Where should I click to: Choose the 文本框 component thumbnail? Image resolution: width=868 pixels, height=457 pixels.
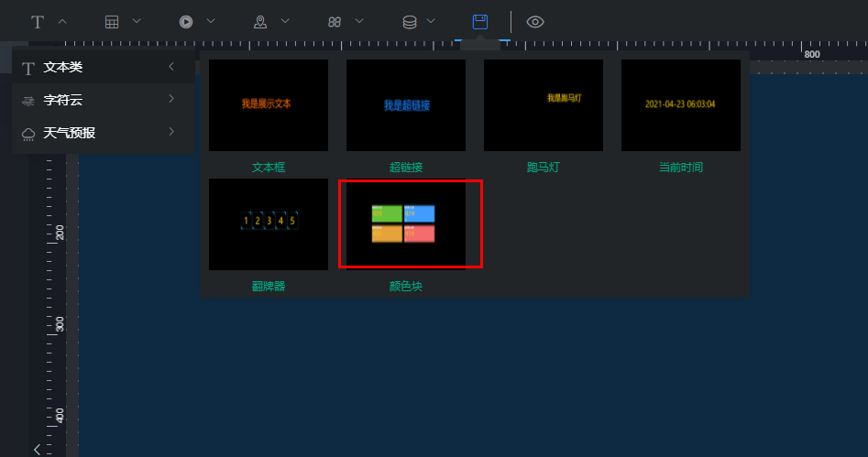269,105
